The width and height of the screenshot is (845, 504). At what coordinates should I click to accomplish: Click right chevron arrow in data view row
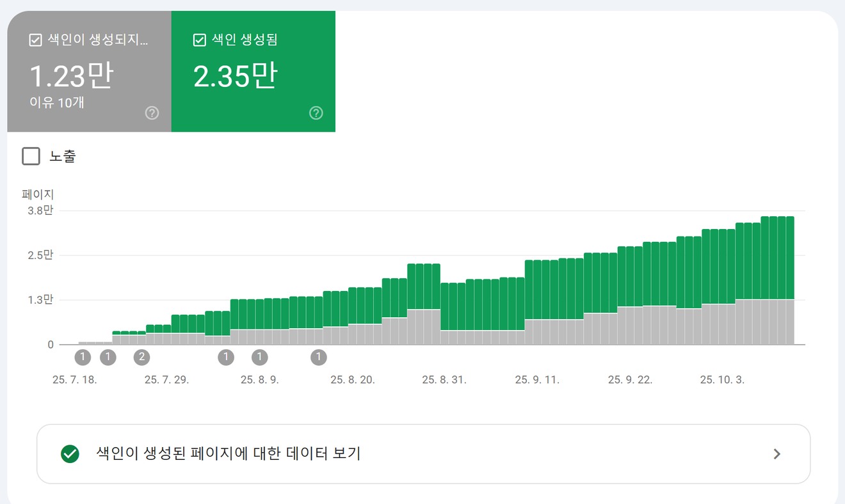(x=777, y=454)
